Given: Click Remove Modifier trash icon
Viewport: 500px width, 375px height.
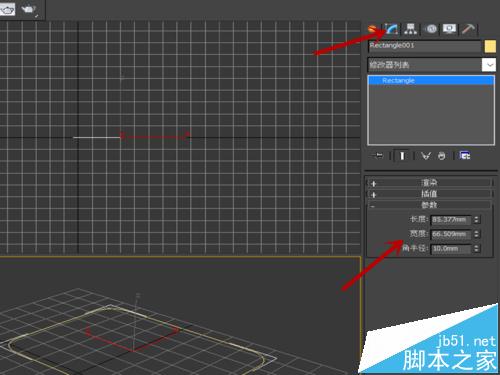Looking at the screenshot, I should click(442, 156).
